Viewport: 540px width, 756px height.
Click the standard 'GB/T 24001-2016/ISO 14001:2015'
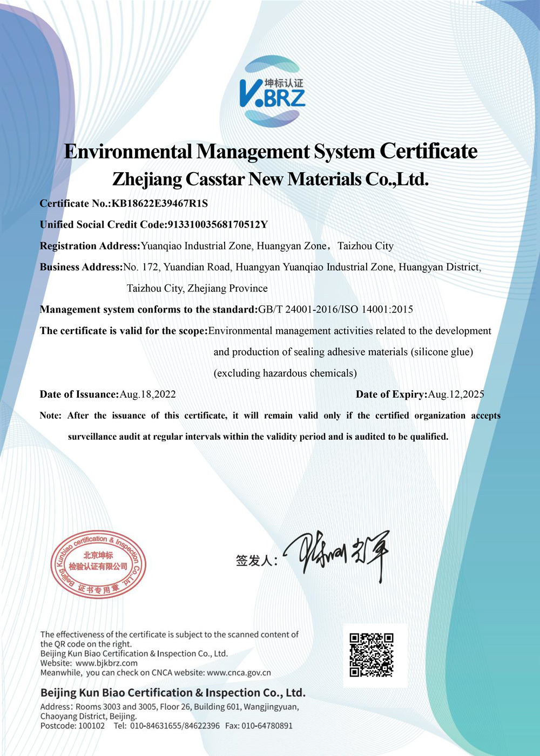point(336,309)
